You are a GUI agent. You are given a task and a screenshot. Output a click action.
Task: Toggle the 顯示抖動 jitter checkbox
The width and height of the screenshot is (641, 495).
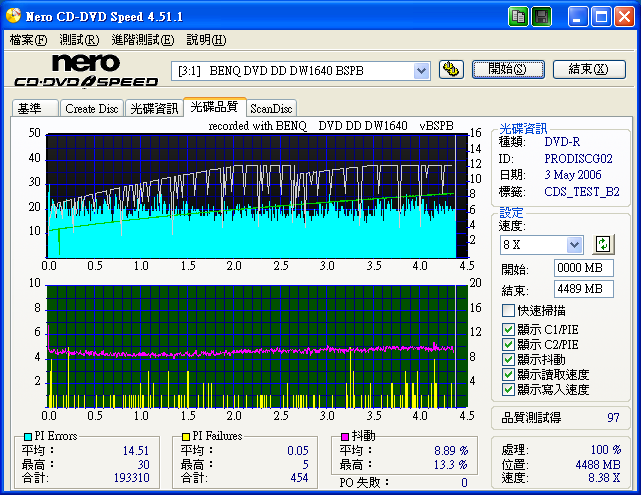509,358
